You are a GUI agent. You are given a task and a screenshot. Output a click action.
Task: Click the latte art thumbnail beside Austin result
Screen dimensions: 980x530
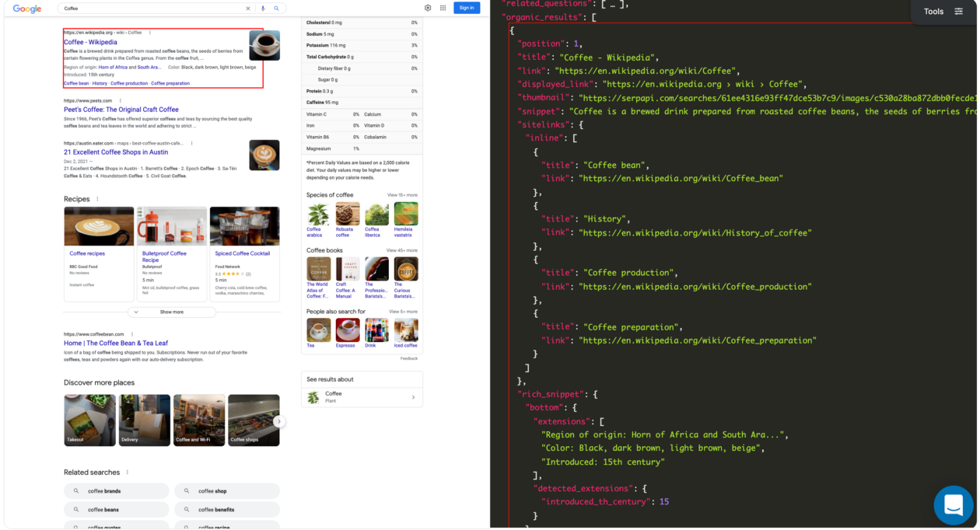[264, 155]
